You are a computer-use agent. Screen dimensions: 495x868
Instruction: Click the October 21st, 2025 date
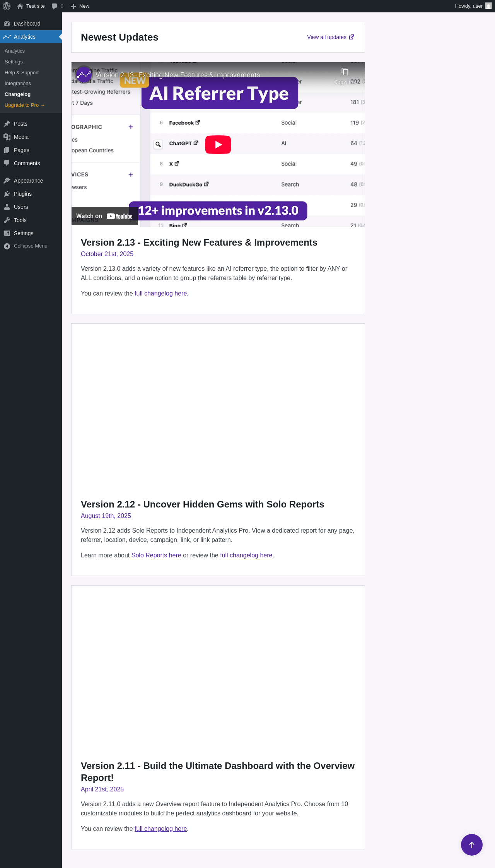coord(107,254)
